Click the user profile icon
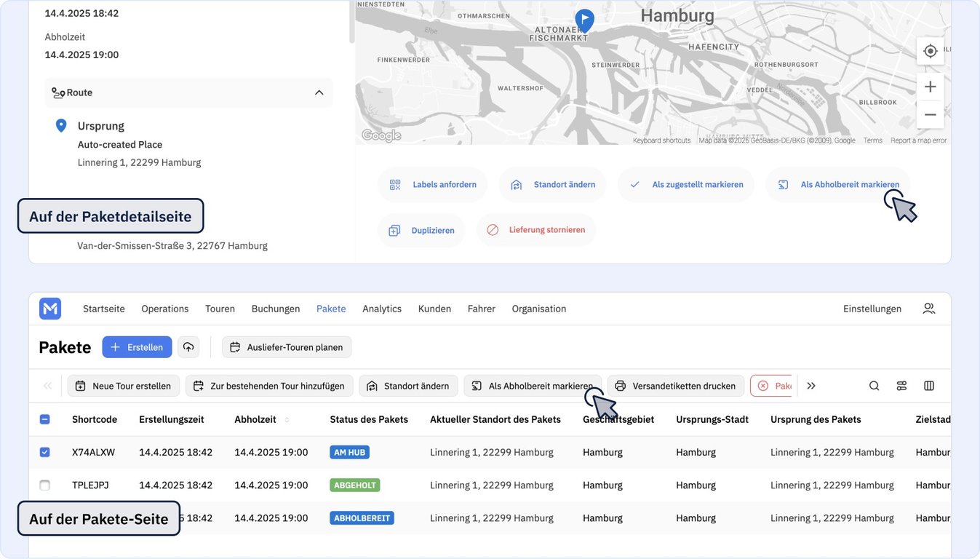This screenshot has width=980, height=559. pos(929,309)
